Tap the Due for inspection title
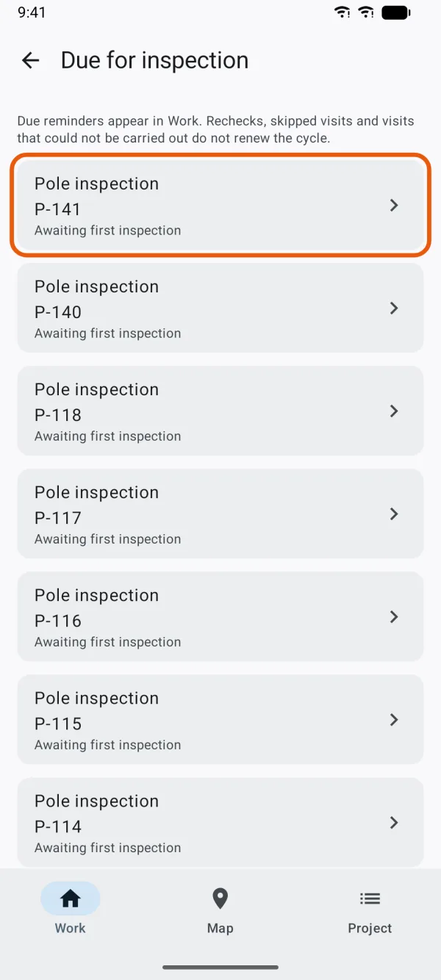The width and height of the screenshot is (441, 980). (154, 60)
